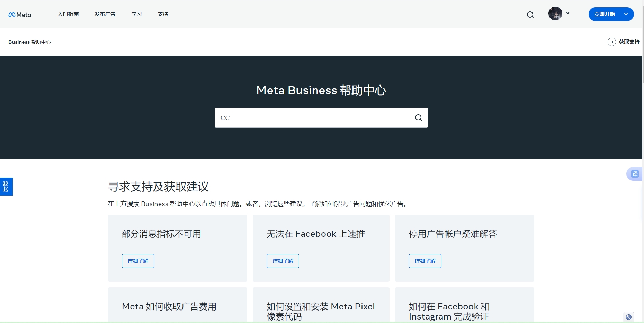Open the 入门指南 menu

[x=68, y=14]
